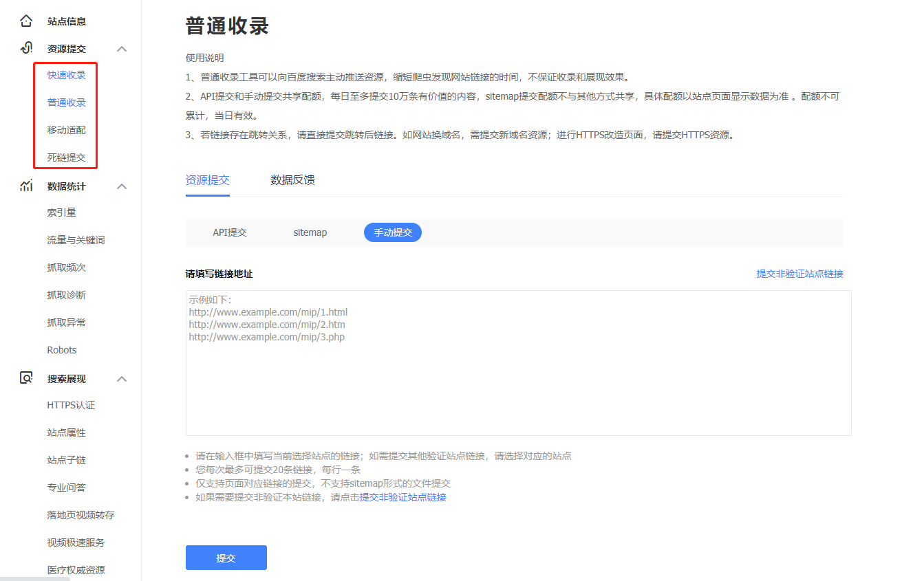Click the magnifier icon beside 搜索展现

25,378
